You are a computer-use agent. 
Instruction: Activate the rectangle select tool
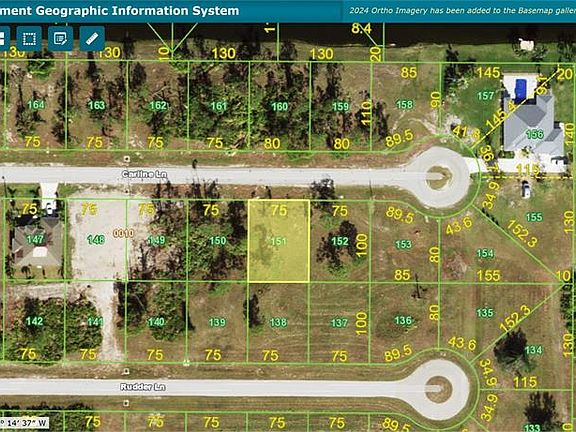(x=29, y=39)
